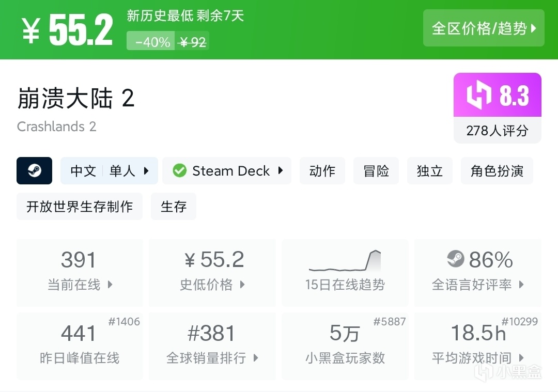Select the 独立 indie genre tag
The image size is (558, 392).
pos(430,171)
